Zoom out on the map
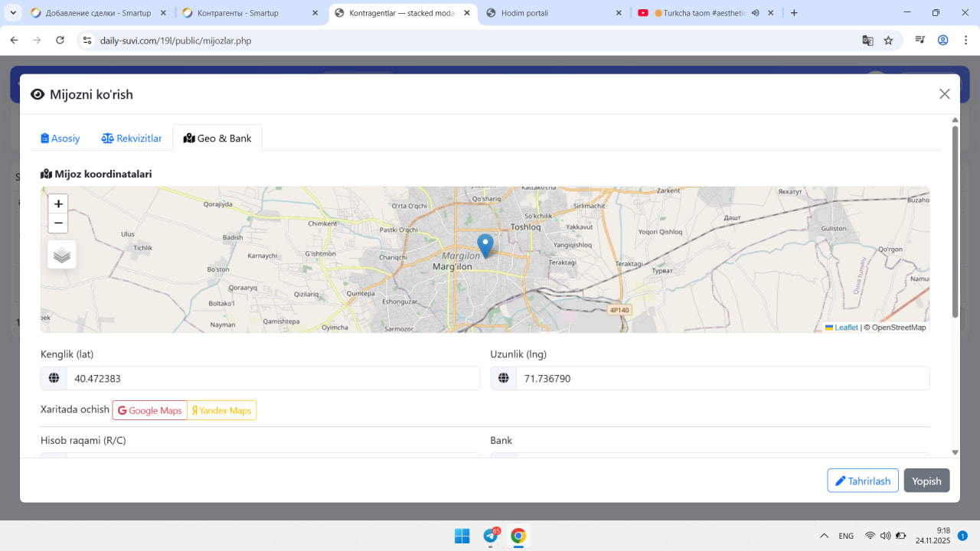 pos(58,223)
